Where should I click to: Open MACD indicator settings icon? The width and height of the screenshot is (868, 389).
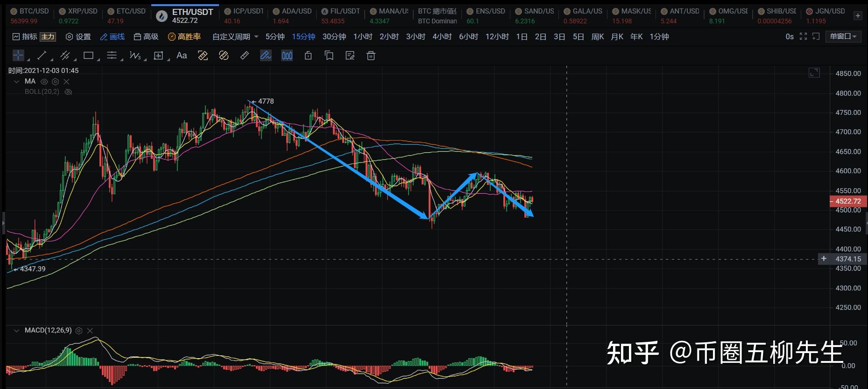coord(79,331)
